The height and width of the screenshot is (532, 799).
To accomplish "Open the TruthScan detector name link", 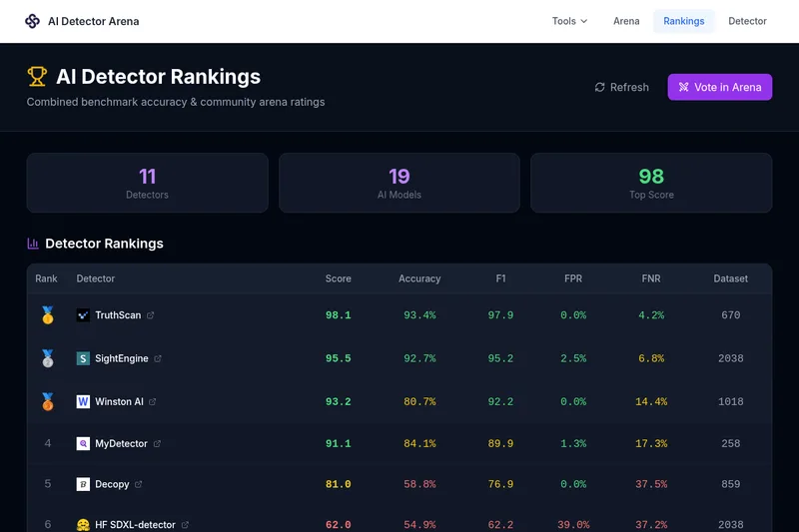I will (118, 315).
